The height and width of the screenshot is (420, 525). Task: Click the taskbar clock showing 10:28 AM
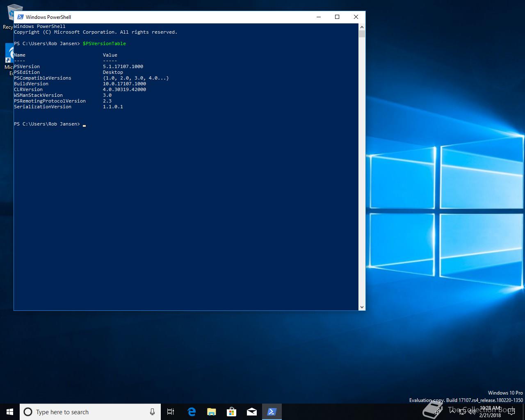pos(490,412)
